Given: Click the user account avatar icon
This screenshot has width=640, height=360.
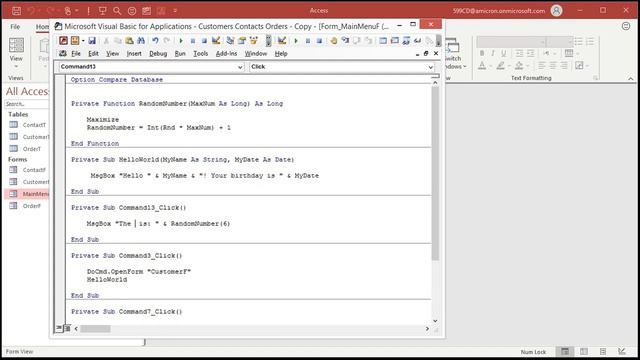Looking at the screenshot, I should pyautogui.click(x=556, y=11).
